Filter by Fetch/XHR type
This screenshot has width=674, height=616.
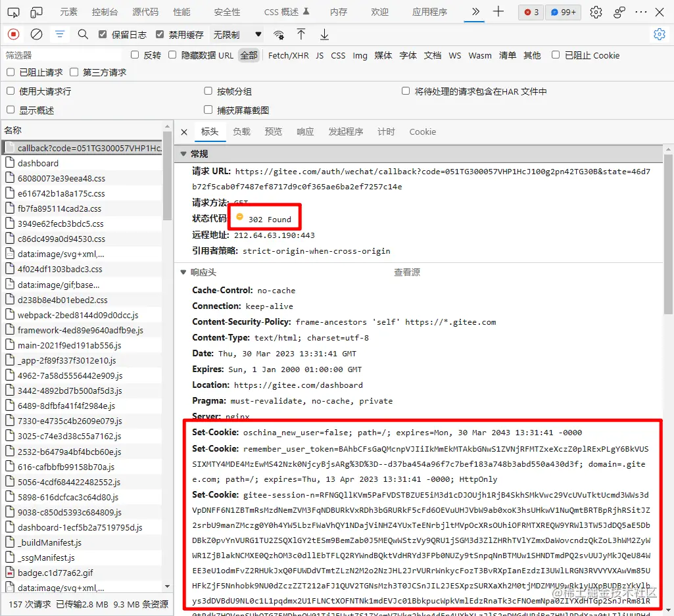(x=289, y=55)
